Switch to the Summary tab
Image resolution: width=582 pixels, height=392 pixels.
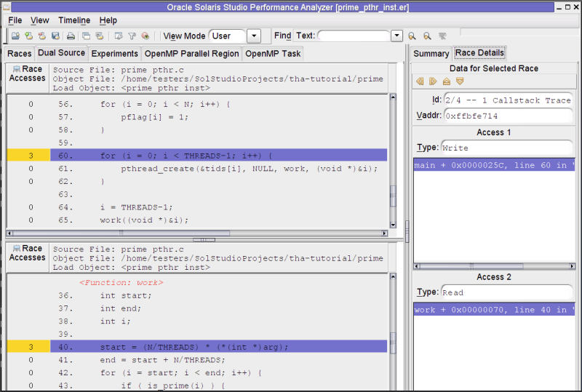click(x=431, y=54)
